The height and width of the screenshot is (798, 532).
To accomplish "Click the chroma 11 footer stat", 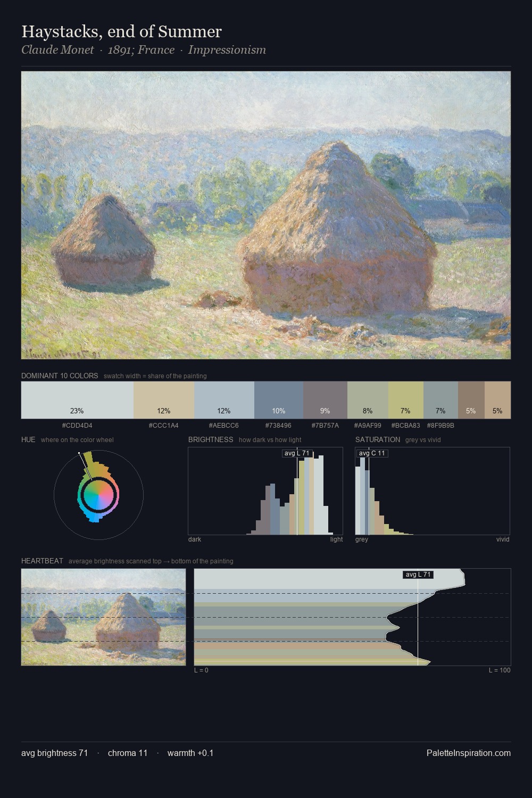I will pyautogui.click(x=128, y=753).
